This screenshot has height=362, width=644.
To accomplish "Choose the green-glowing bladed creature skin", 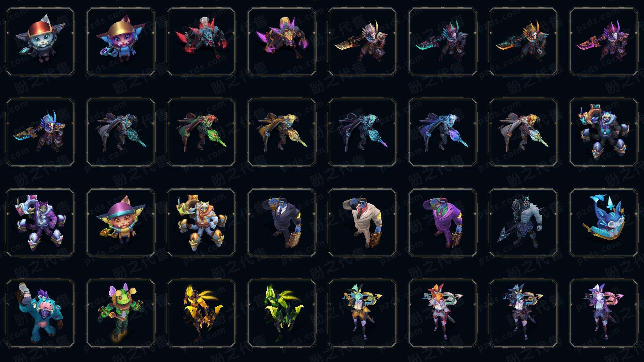I will [x=282, y=313].
